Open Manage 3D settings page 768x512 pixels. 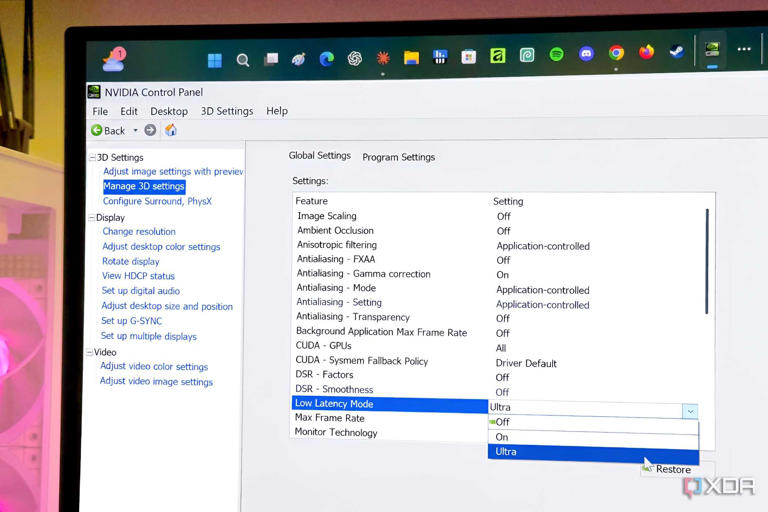point(144,186)
